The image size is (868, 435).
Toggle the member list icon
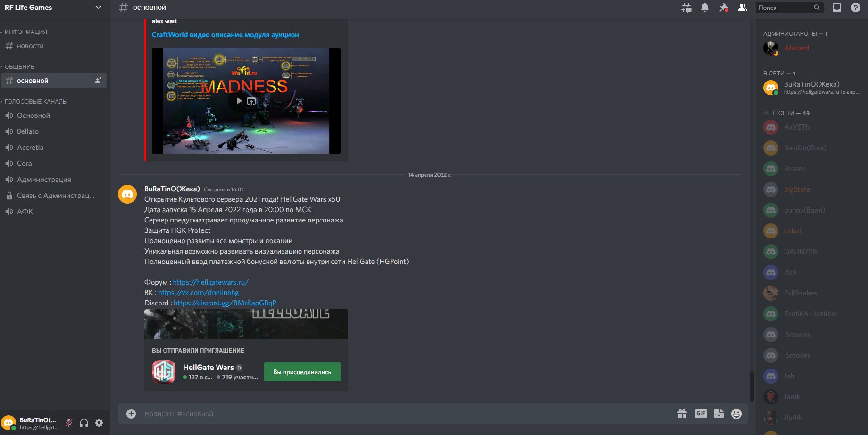pyautogui.click(x=743, y=8)
